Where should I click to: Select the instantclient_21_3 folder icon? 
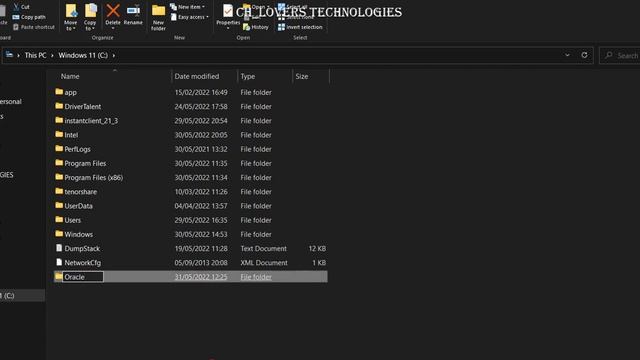click(x=59, y=120)
